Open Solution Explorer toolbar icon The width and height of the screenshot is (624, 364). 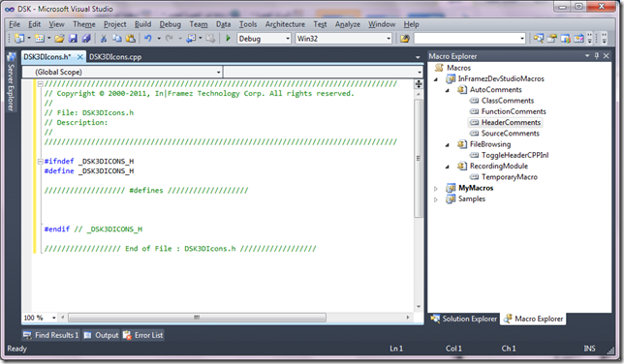coord(539,39)
